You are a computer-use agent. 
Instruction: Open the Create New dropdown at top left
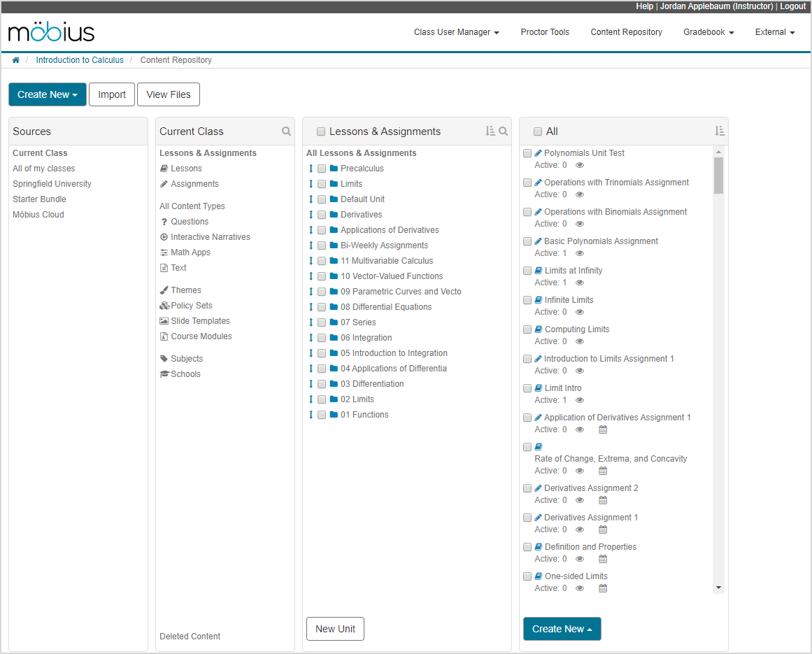click(48, 94)
